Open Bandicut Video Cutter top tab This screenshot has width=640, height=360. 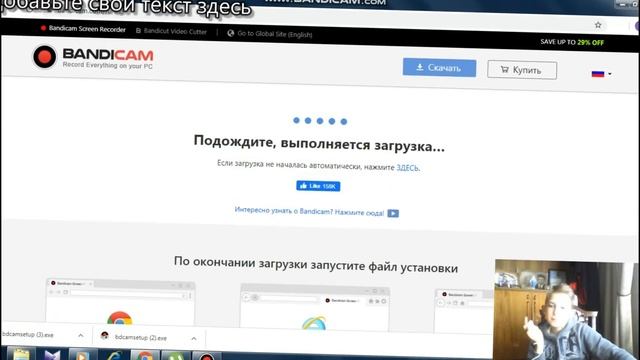point(171,31)
